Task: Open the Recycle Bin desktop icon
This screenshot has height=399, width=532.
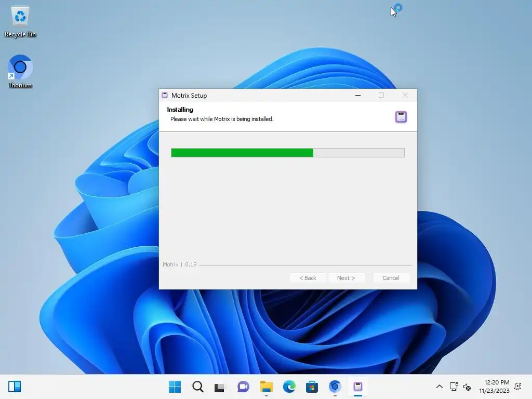Action: [20, 22]
